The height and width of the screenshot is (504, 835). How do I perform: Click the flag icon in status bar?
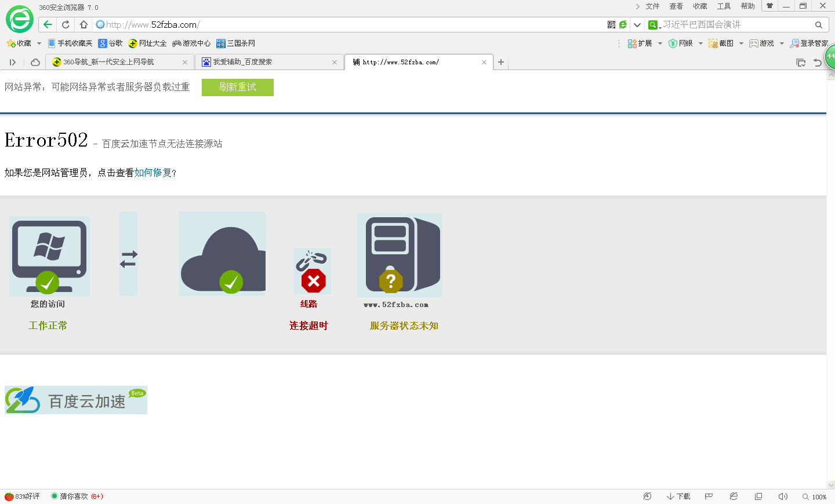[x=709, y=496]
